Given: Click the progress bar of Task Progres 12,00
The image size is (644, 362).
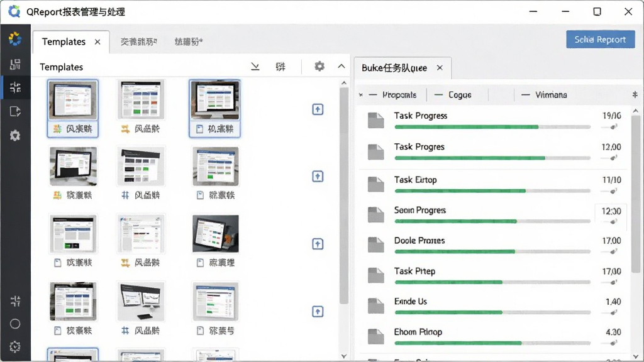Looking at the screenshot, I should (492, 158).
